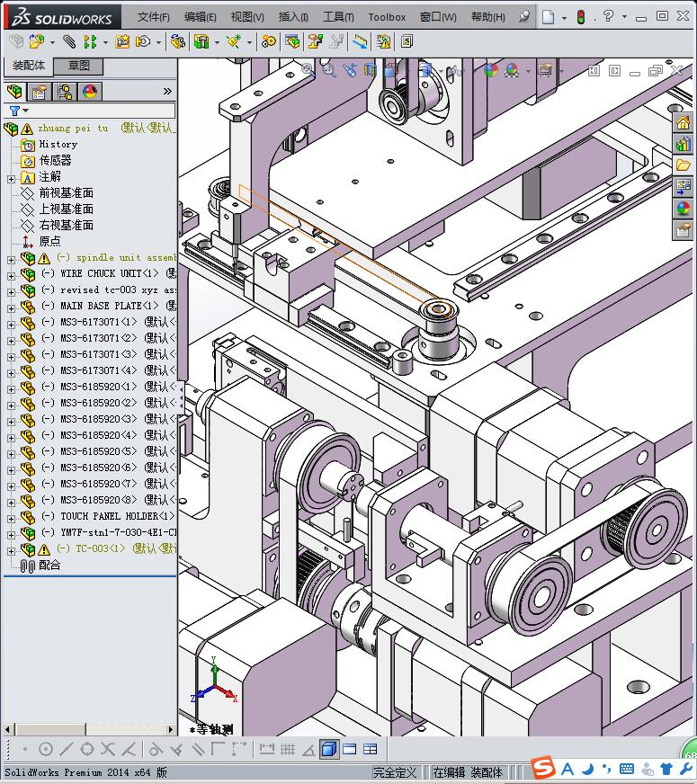Screen dimensions: 697x784
Task: Click the Show Hidden Components icon
Action: click(x=177, y=41)
